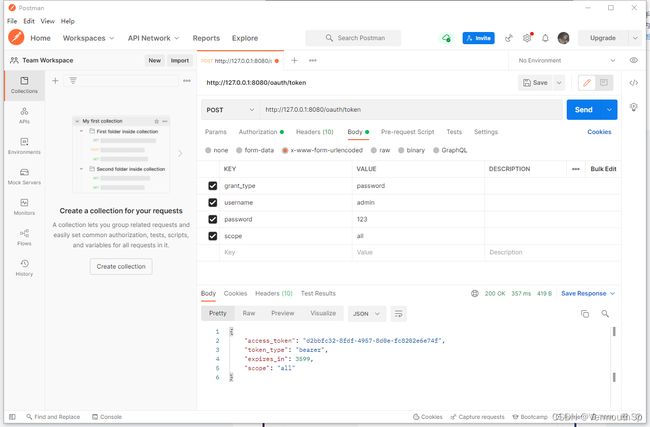Open the Save dropdown arrow
Screen dimensions: 650x427
pyautogui.click(x=559, y=82)
